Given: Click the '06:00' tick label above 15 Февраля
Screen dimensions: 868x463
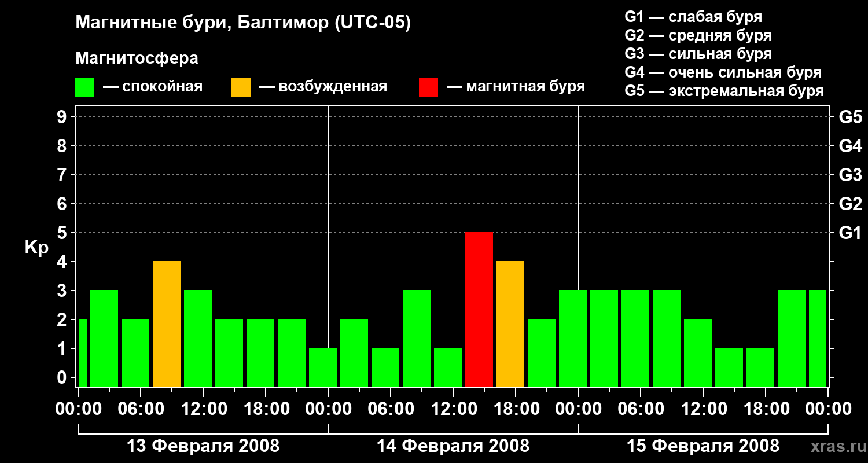Looking at the screenshot, I should tap(641, 409).
